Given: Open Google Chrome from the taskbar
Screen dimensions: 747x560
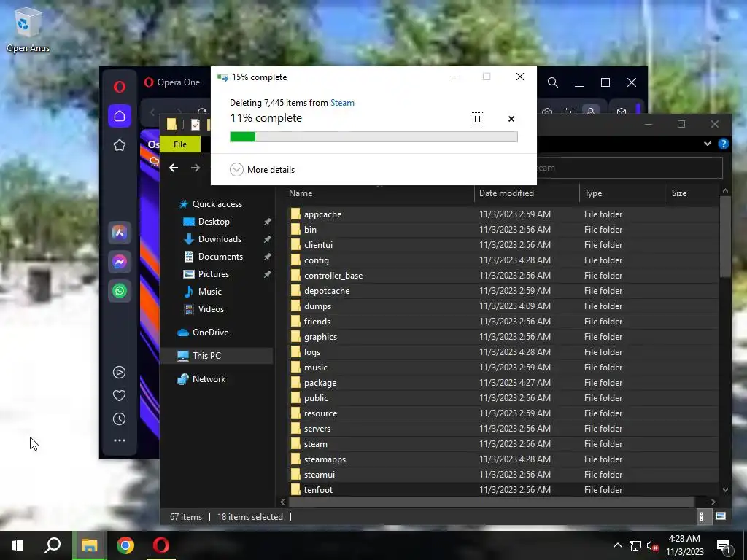Looking at the screenshot, I should [x=125, y=545].
